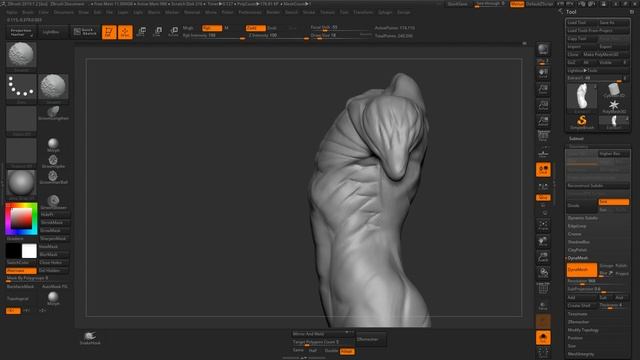Select the Rotate transform mode icon
This screenshot has height=360, width=640.
coord(173,32)
